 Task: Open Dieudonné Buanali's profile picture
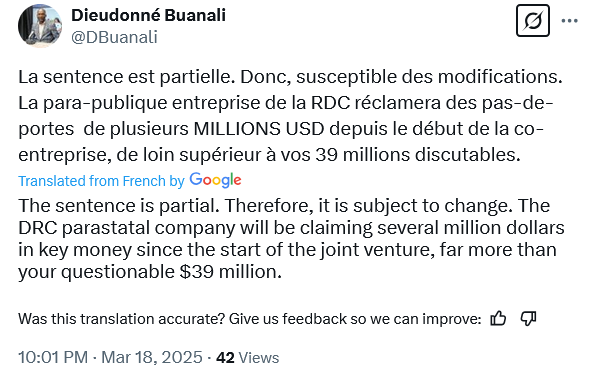pyautogui.click(x=40, y=26)
